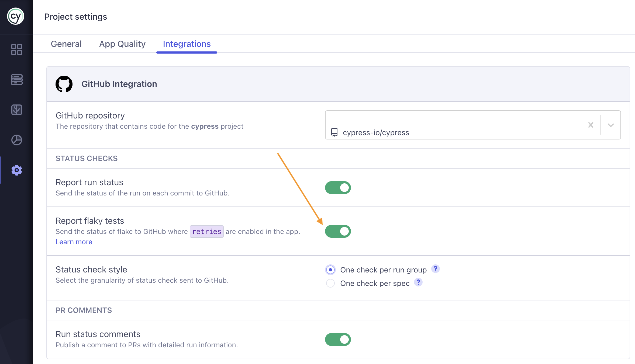Screen dimensions: 635x364
Task: Click the Project settings title
Action: [x=75, y=17]
